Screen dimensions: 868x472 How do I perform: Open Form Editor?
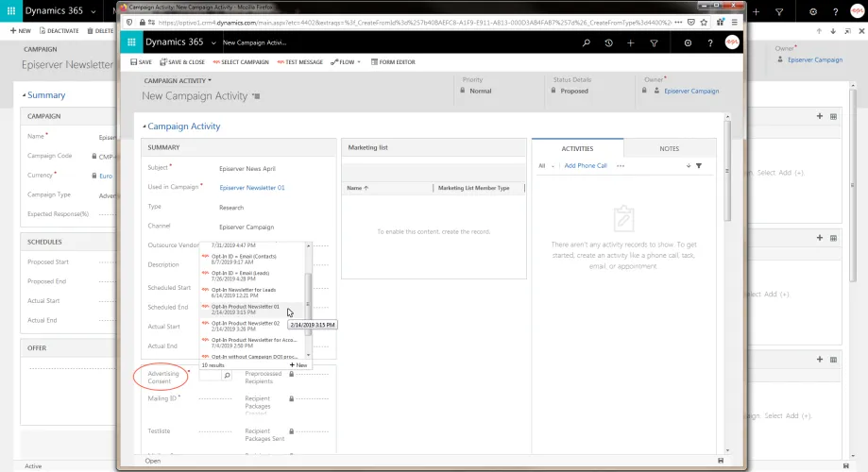pyautogui.click(x=393, y=62)
